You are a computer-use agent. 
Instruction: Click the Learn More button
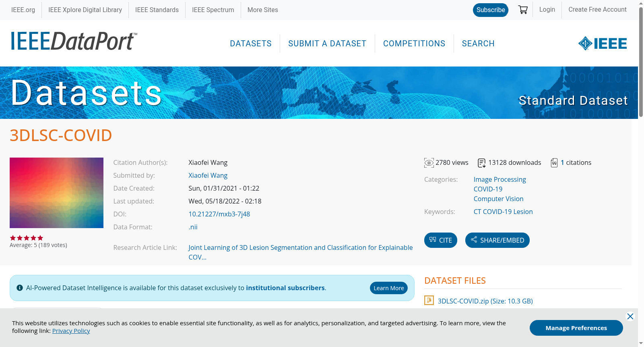389,288
